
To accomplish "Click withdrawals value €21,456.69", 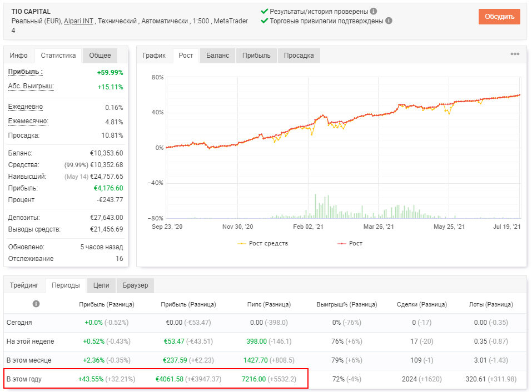I will point(107,229).
